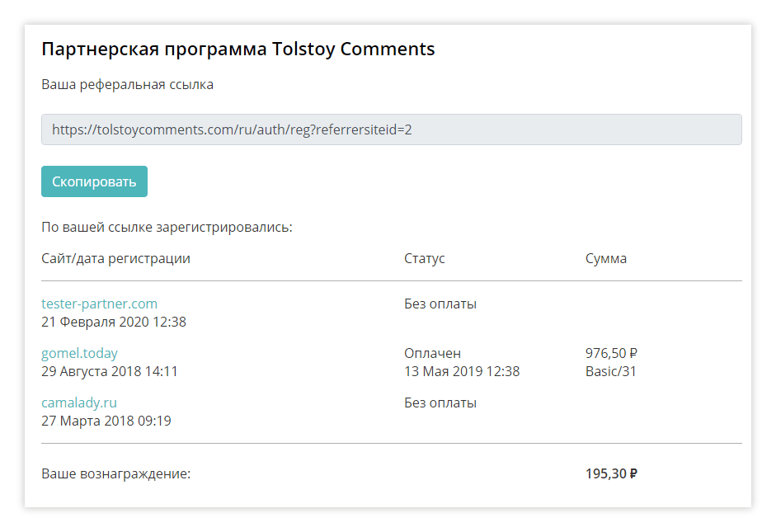Click the date 29 Августа 2018 14:11
776x532 pixels.
click(x=110, y=372)
